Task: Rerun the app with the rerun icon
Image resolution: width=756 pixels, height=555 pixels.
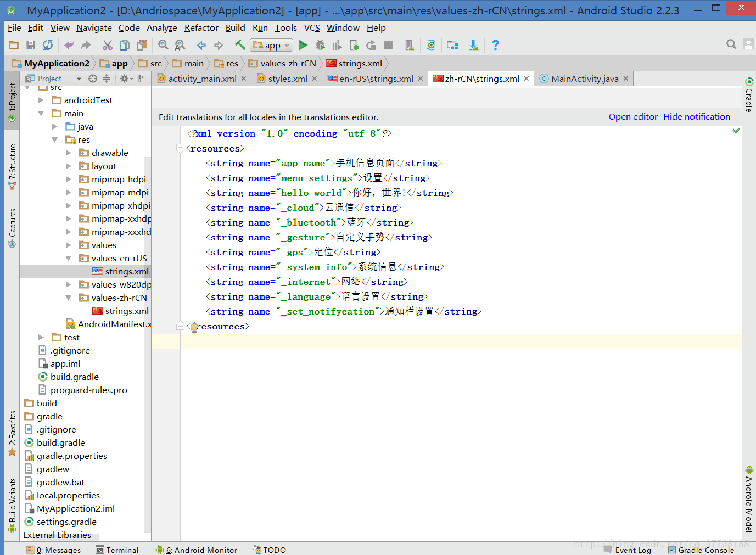Action: coord(371,45)
